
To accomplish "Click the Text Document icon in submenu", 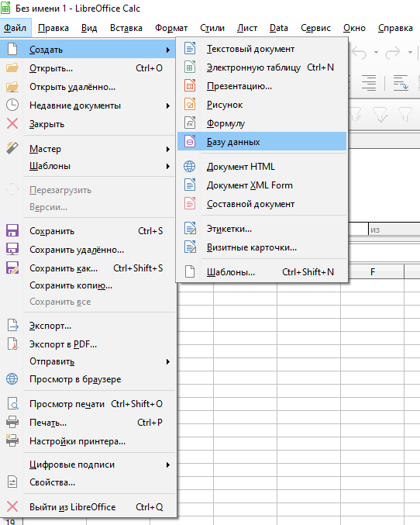I will click(190, 49).
